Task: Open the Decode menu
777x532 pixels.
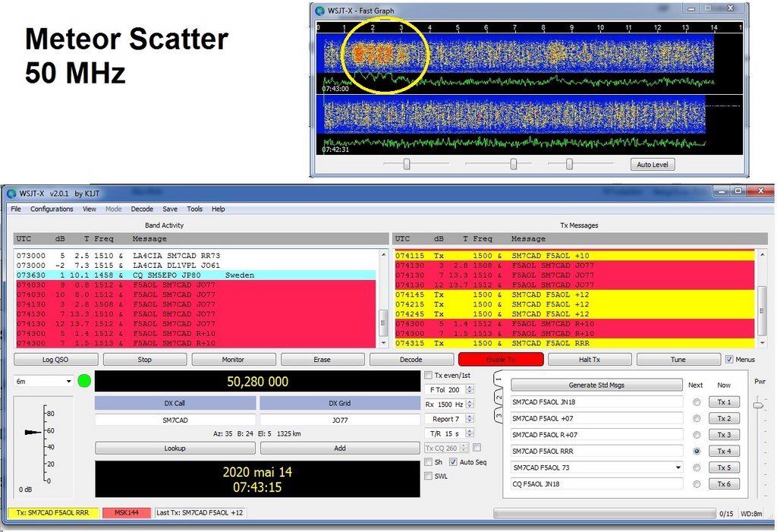Action: [x=142, y=209]
